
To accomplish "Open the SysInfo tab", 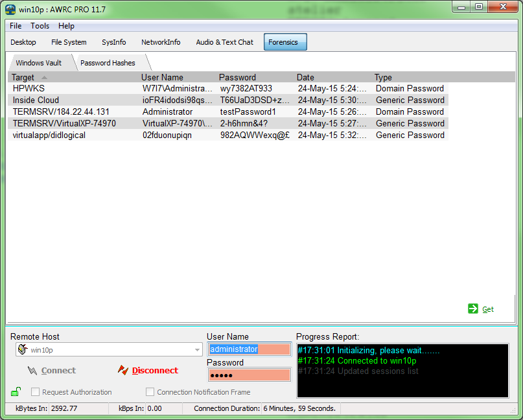I will pos(114,42).
